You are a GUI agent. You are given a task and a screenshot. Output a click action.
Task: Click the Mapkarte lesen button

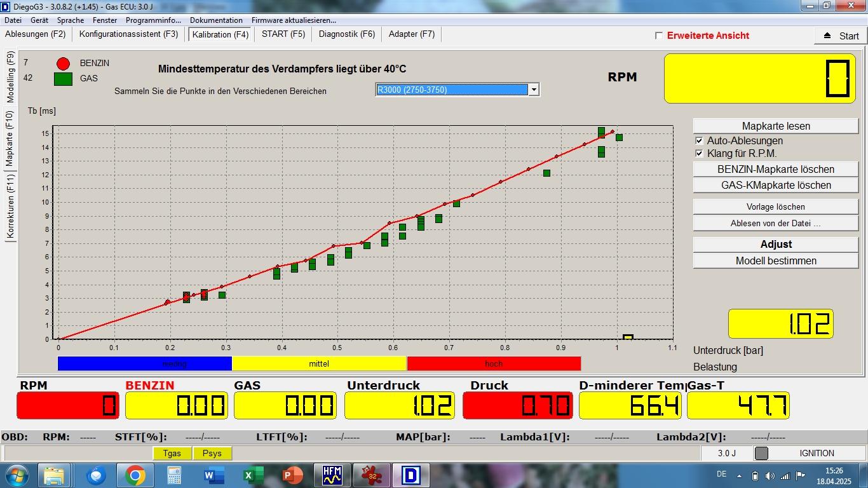coord(776,126)
